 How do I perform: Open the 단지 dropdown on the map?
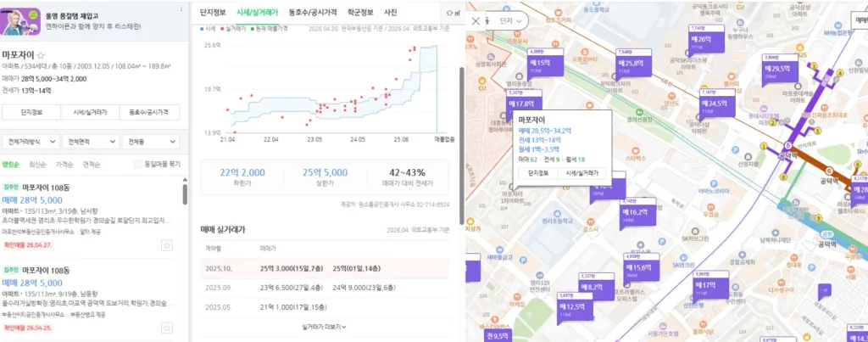pos(511,21)
